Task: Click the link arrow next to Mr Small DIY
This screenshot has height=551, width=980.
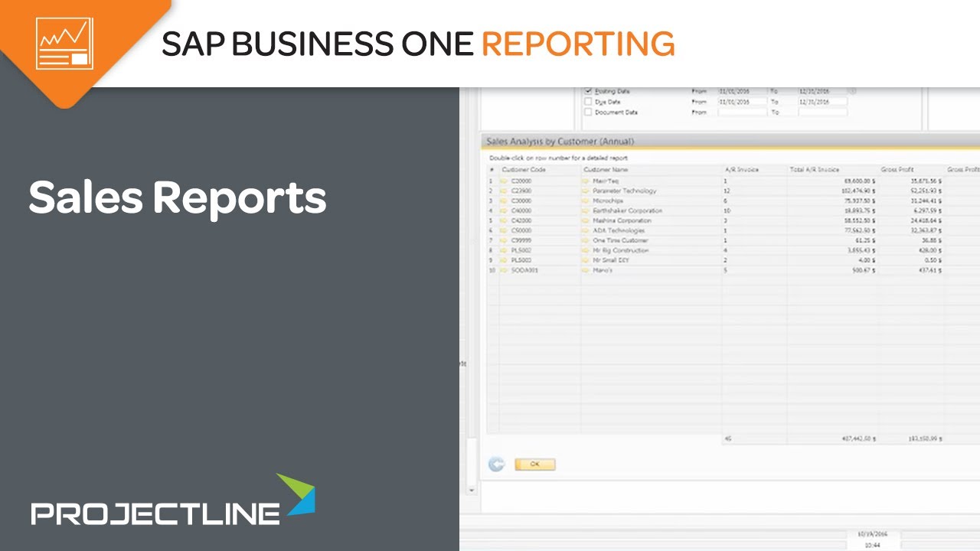Action: click(586, 261)
